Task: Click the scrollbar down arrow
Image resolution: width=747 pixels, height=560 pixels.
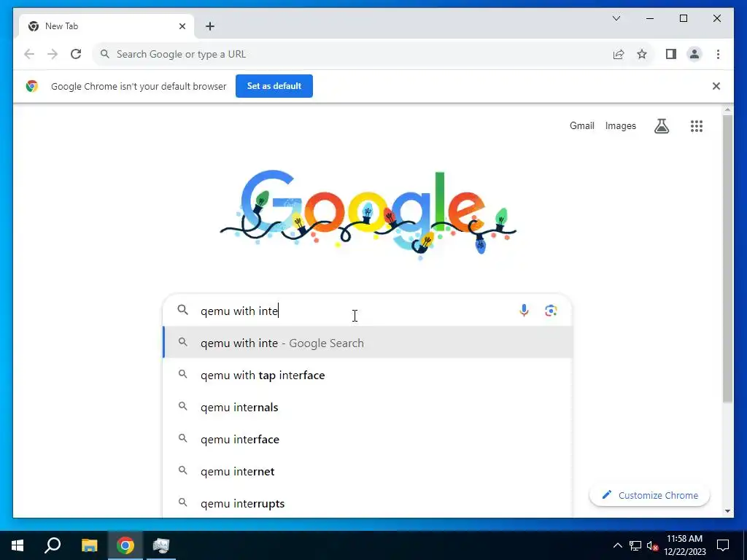Action: (x=727, y=511)
